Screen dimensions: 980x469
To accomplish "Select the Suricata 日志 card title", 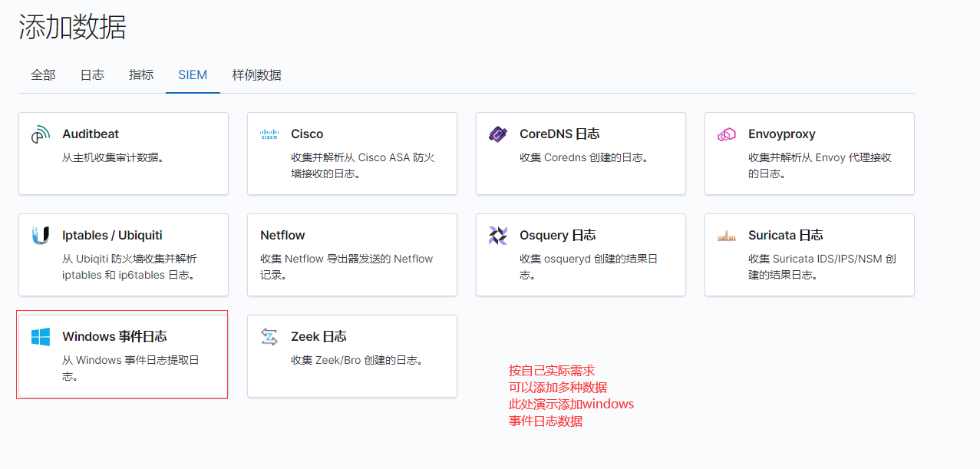I will pyautogui.click(x=786, y=236).
